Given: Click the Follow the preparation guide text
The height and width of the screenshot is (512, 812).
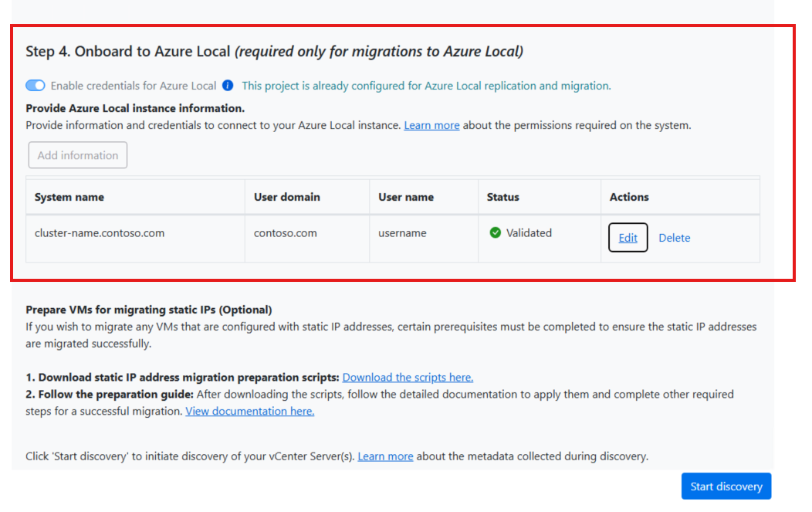Looking at the screenshot, I should (x=110, y=395).
